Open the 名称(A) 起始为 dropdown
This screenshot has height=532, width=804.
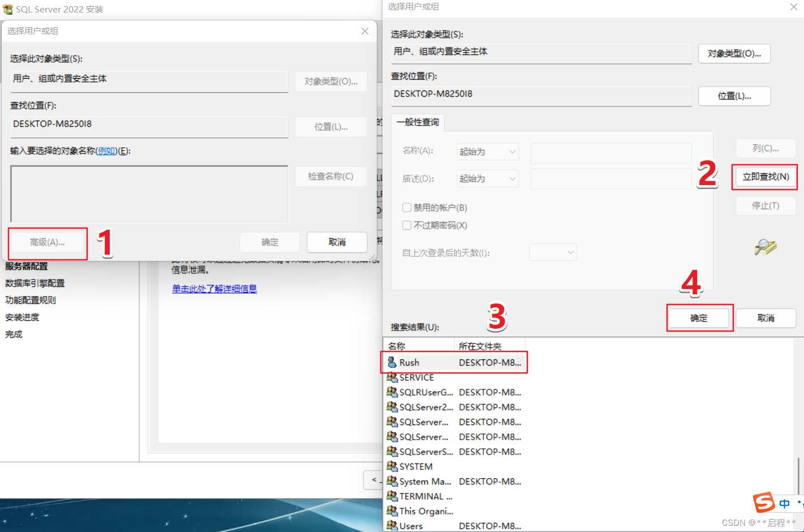click(x=488, y=152)
